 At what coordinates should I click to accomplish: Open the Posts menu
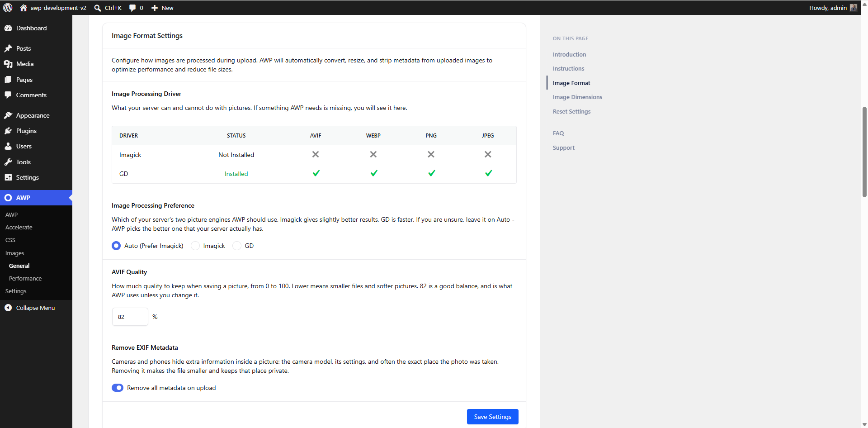tap(36, 48)
